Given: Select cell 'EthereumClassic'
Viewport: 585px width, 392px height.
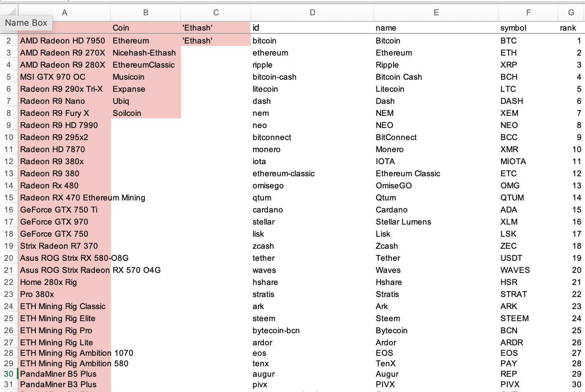Looking at the screenshot, I should [146, 65].
